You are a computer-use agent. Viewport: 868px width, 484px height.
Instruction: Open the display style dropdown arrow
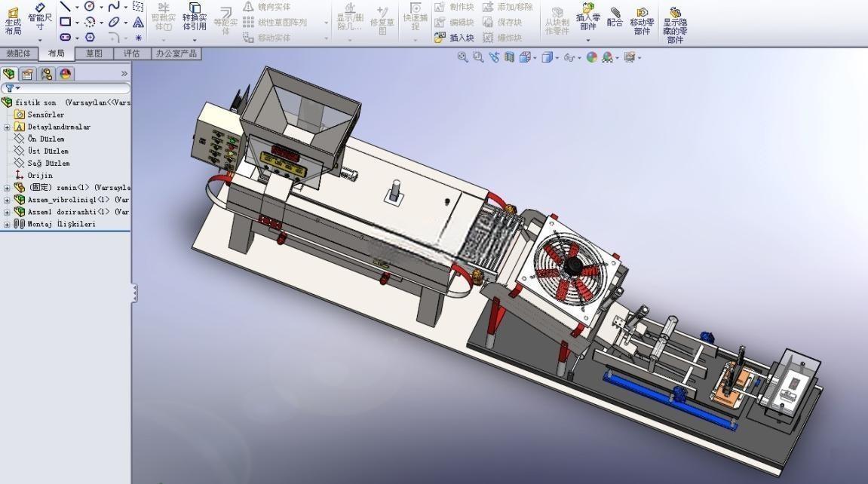557,57
